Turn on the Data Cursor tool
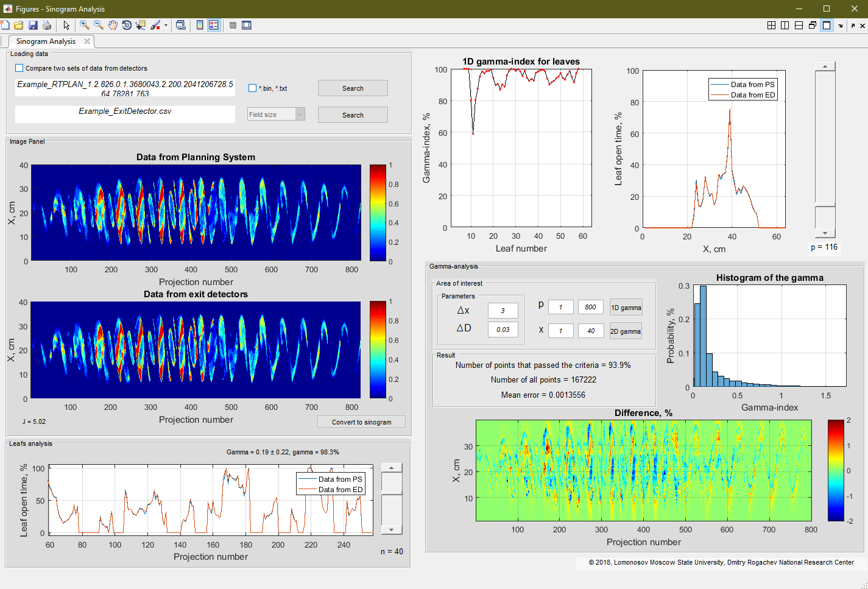Screen dimensions: 868x589 140,25
